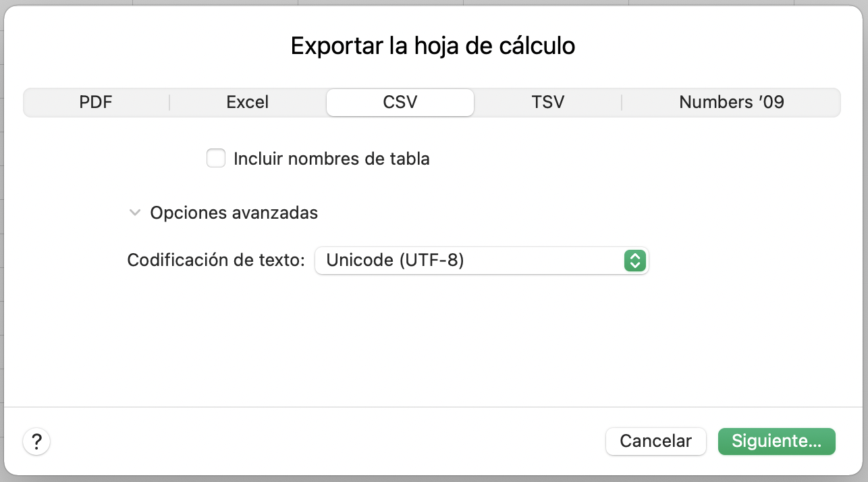868x482 pixels.
Task: Open the Numbers '09 tab
Action: coord(730,102)
